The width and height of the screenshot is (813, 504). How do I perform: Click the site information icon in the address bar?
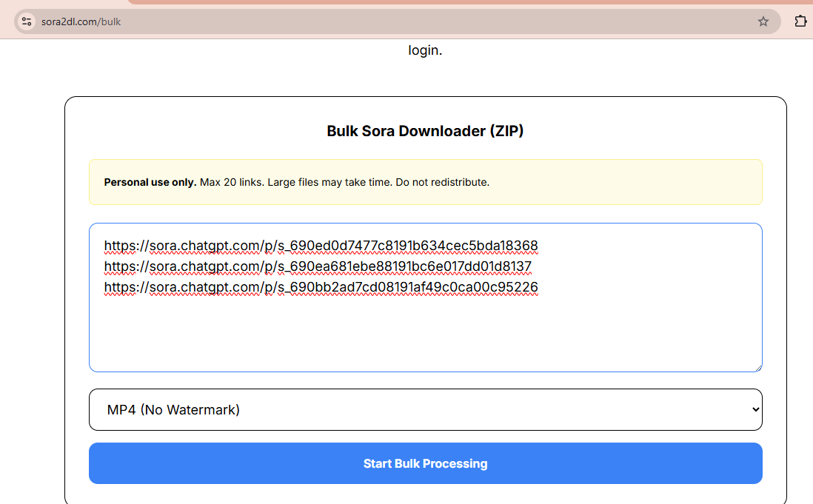pos(26,21)
